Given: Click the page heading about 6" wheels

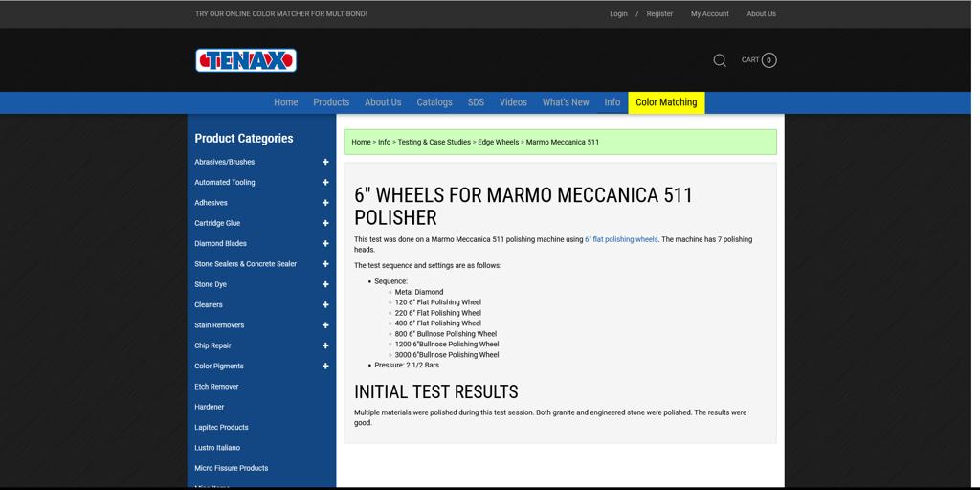Looking at the screenshot, I should click(523, 207).
